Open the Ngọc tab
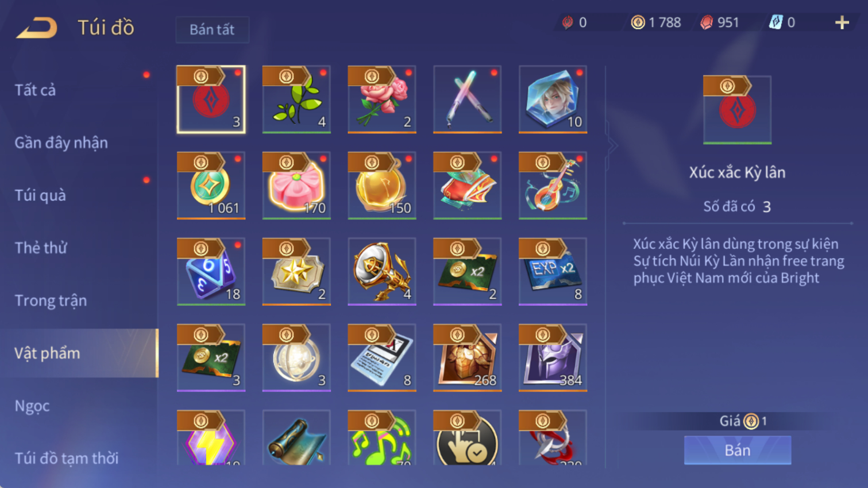The height and width of the screenshot is (488, 868). [32, 406]
